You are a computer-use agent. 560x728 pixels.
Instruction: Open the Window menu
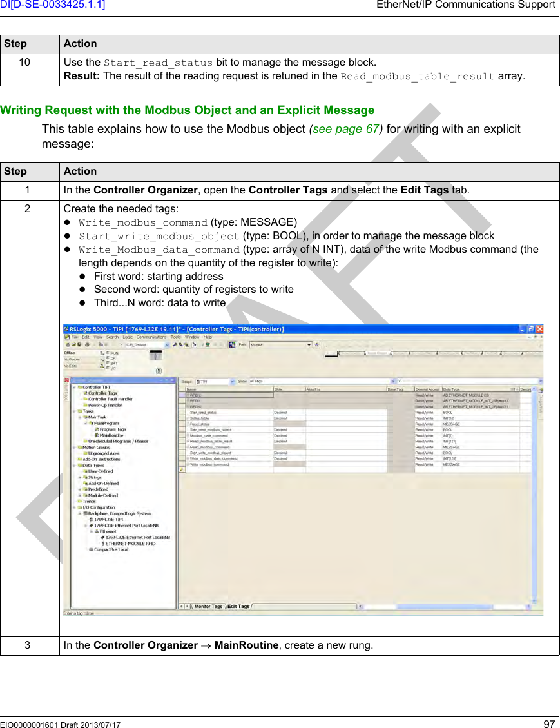click(192, 337)
